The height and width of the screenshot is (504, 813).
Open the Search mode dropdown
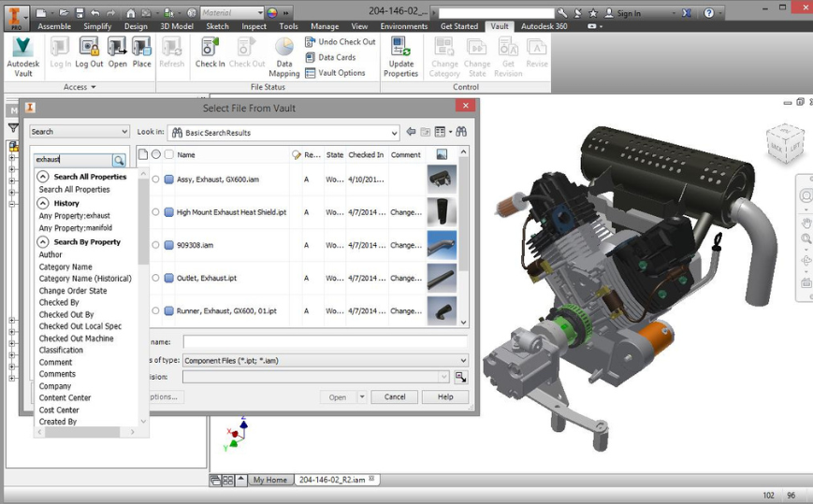click(x=79, y=132)
